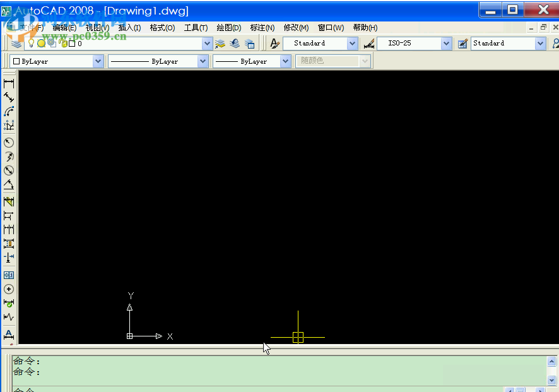The height and width of the screenshot is (392, 559).
Task: Click the Center Mark tool
Action: 9,289
